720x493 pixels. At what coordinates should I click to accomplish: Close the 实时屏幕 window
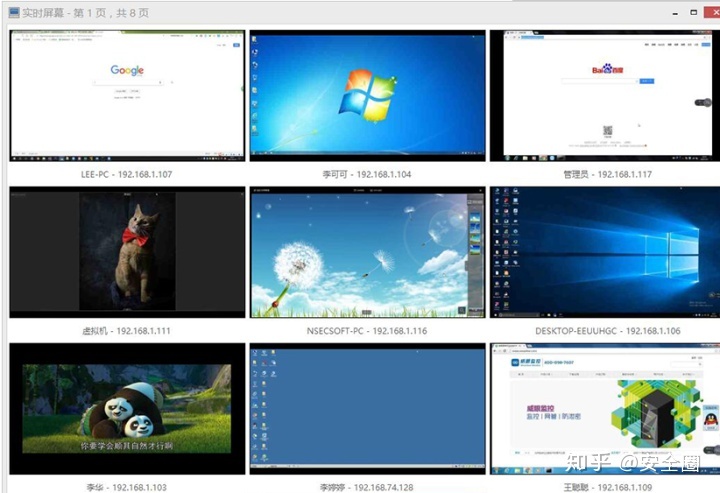pos(713,12)
